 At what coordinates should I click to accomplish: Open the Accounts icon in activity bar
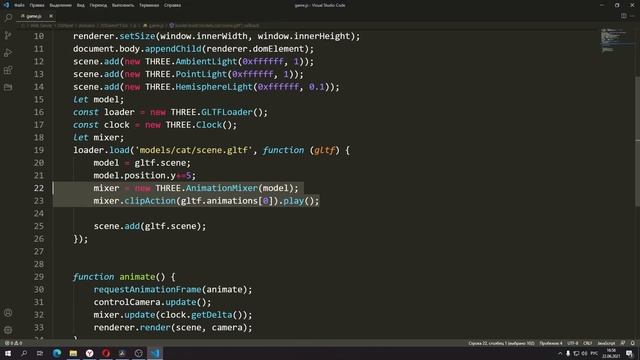pos(8,313)
